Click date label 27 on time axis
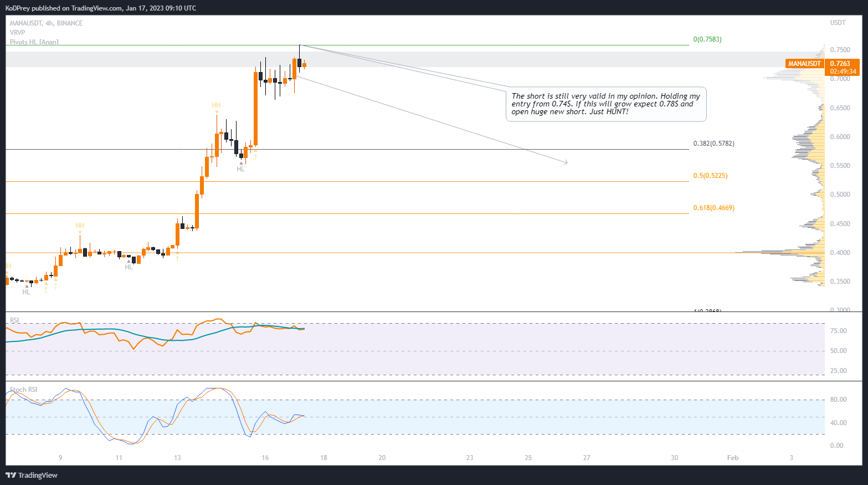 (587, 458)
